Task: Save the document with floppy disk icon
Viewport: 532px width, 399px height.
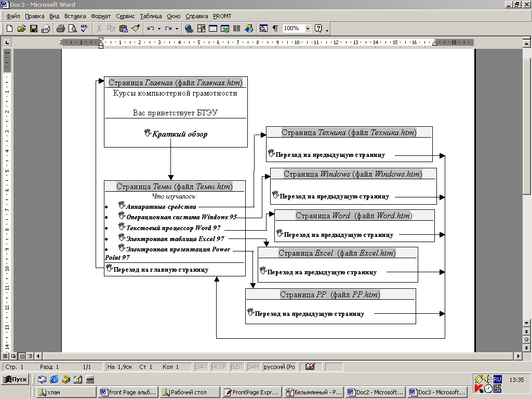Action: (34, 29)
